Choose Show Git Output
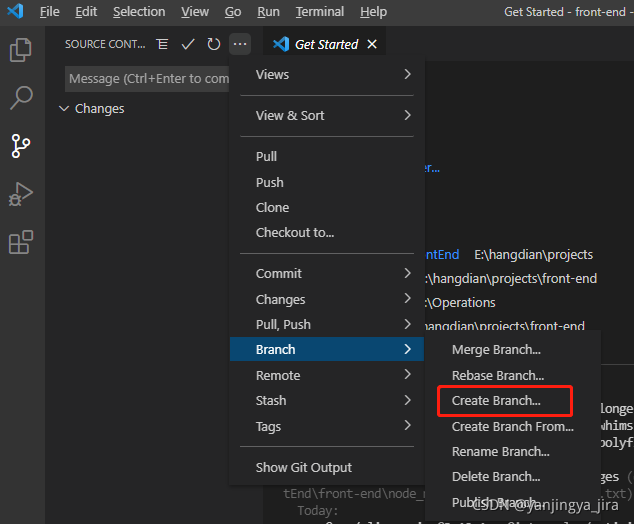 [x=327, y=467]
